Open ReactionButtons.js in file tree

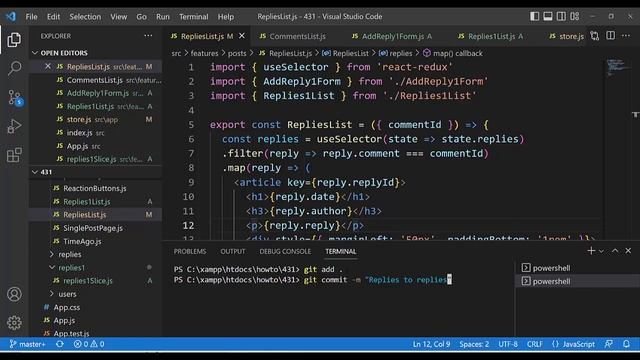(94, 188)
